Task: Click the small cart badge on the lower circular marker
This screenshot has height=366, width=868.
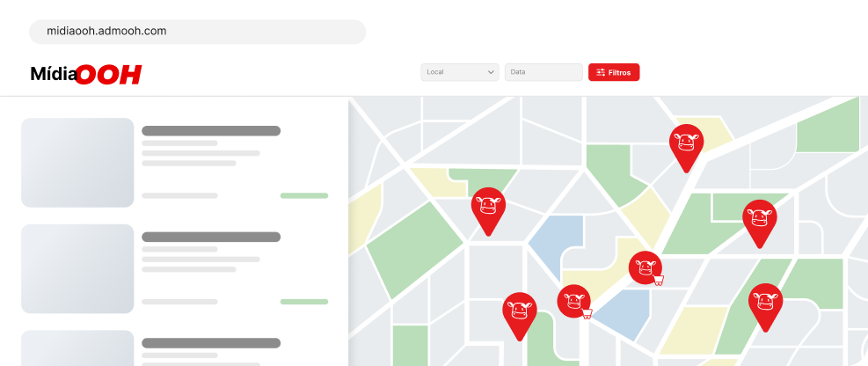Action: (x=587, y=313)
